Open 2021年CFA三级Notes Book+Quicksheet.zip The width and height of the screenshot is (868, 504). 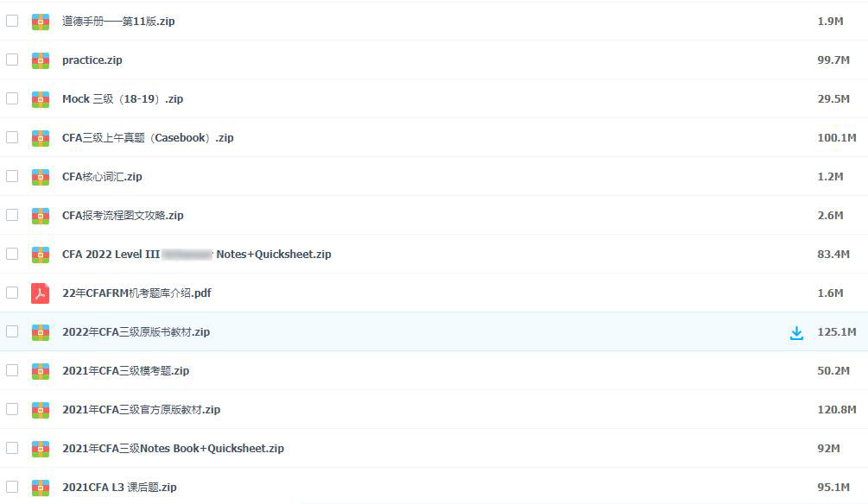click(174, 448)
